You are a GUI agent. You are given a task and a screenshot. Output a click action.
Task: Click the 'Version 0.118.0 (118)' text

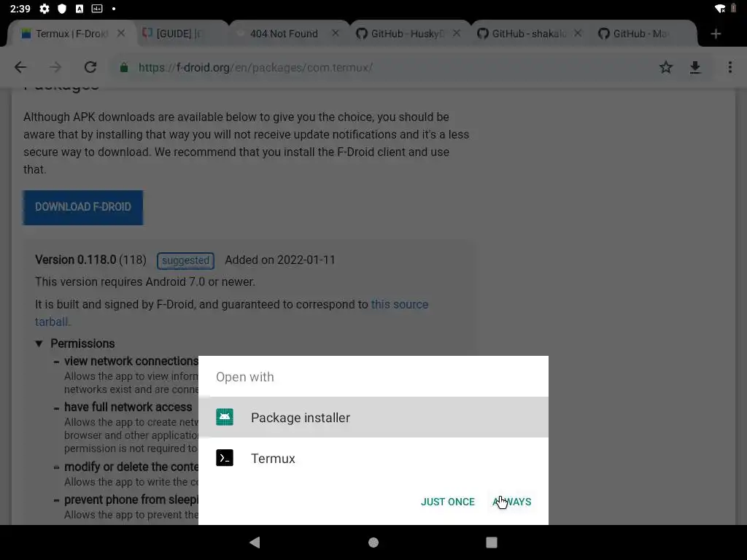click(x=90, y=260)
